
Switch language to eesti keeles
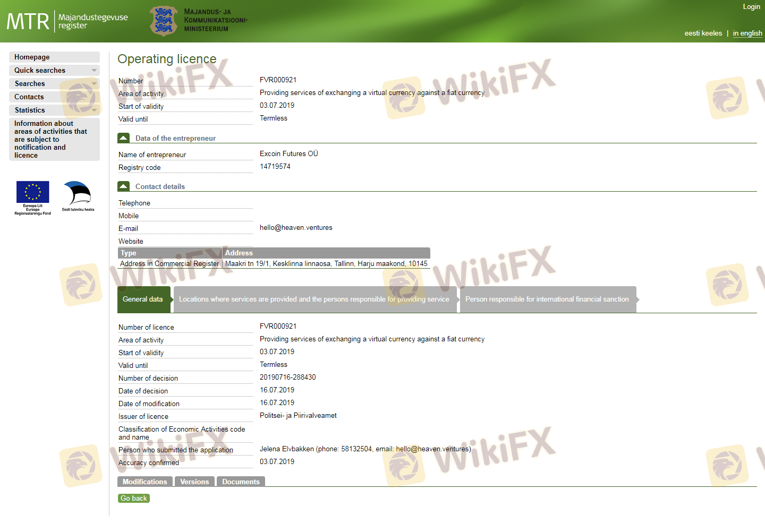pos(703,33)
